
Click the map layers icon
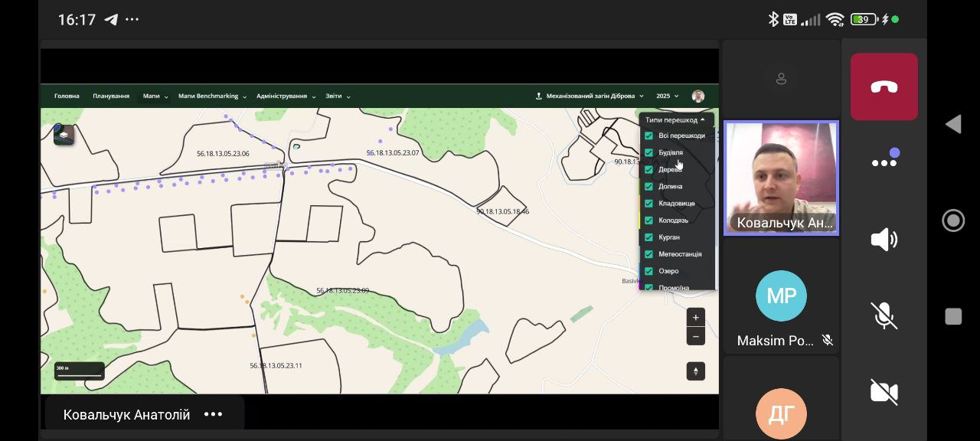(x=64, y=135)
